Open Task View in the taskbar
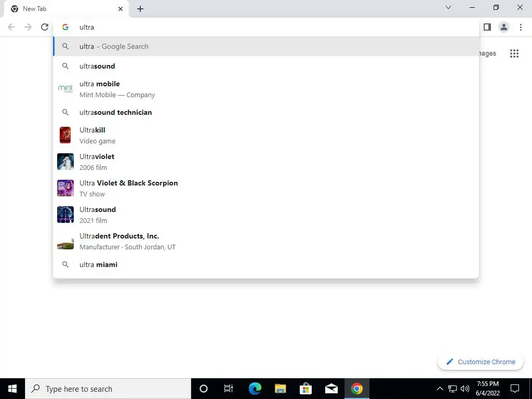The height and width of the screenshot is (399, 532). pyautogui.click(x=229, y=389)
